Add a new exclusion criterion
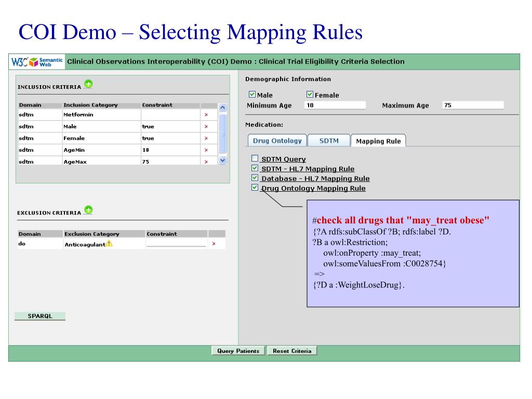The image size is (532, 399). [88, 210]
